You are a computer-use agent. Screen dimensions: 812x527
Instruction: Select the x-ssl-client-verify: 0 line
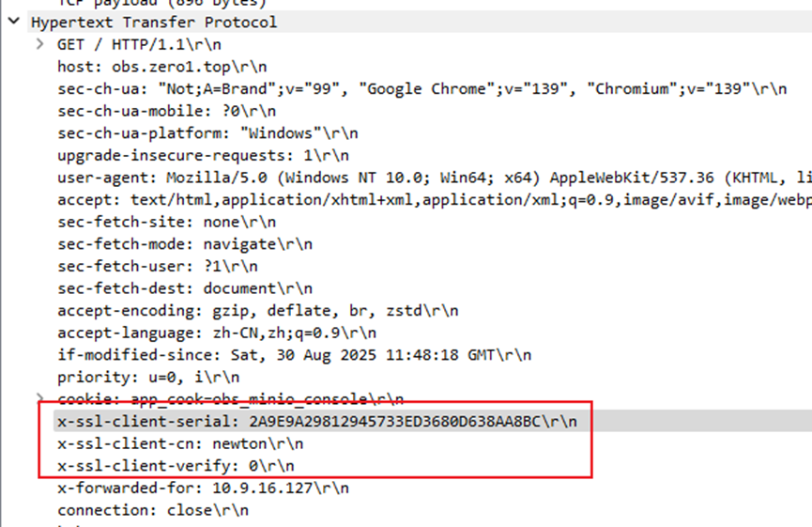click(176, 466)
